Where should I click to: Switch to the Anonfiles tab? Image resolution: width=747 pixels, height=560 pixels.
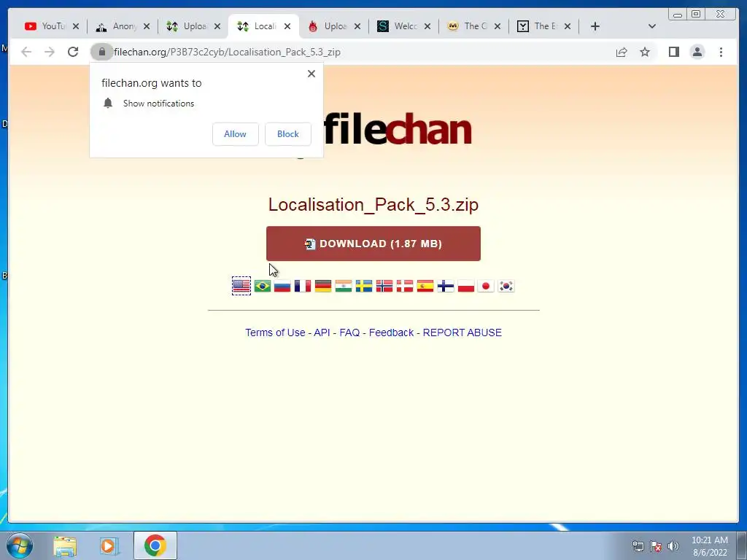[116, 26]
